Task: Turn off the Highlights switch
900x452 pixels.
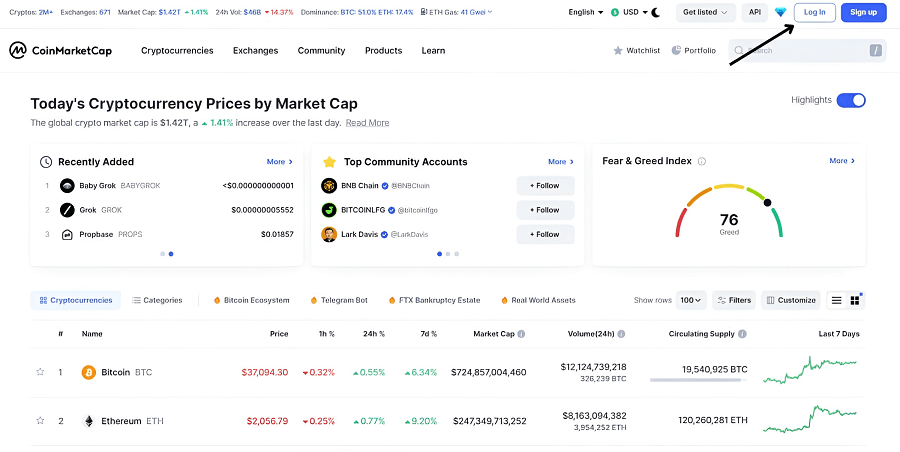Action: coord(851,101)
